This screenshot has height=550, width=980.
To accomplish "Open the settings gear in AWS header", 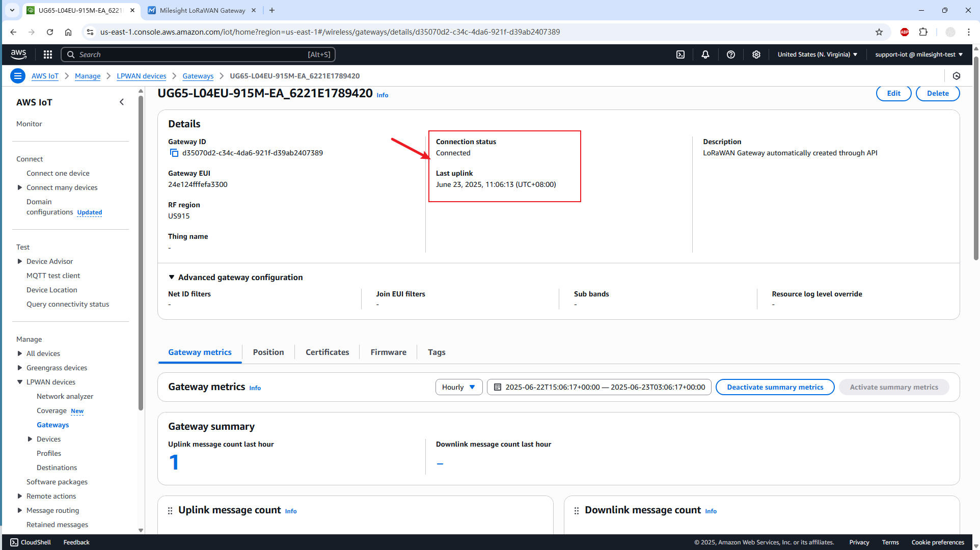I will click(756, 54).
